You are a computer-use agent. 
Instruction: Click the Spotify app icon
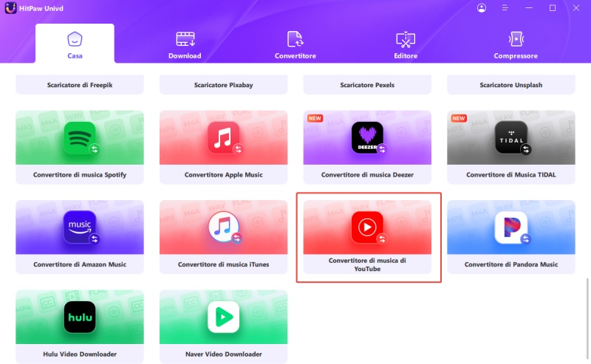point(80,137)
